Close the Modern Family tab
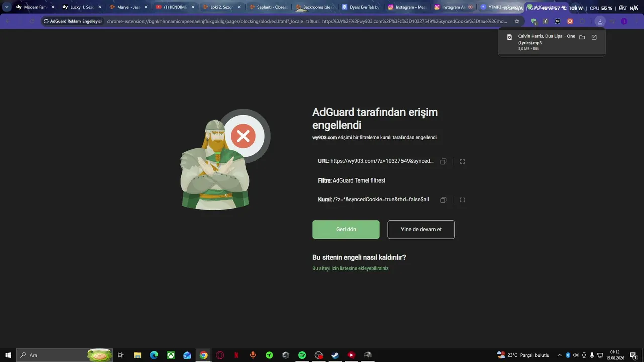This screenshot has height=362, width=644. click(x=53, y=7)
